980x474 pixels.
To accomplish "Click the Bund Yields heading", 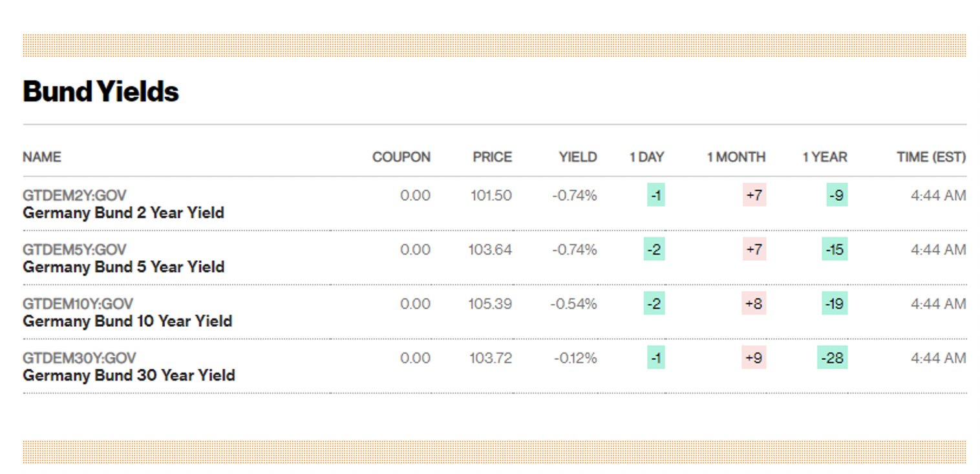I will tap(101, 91).
